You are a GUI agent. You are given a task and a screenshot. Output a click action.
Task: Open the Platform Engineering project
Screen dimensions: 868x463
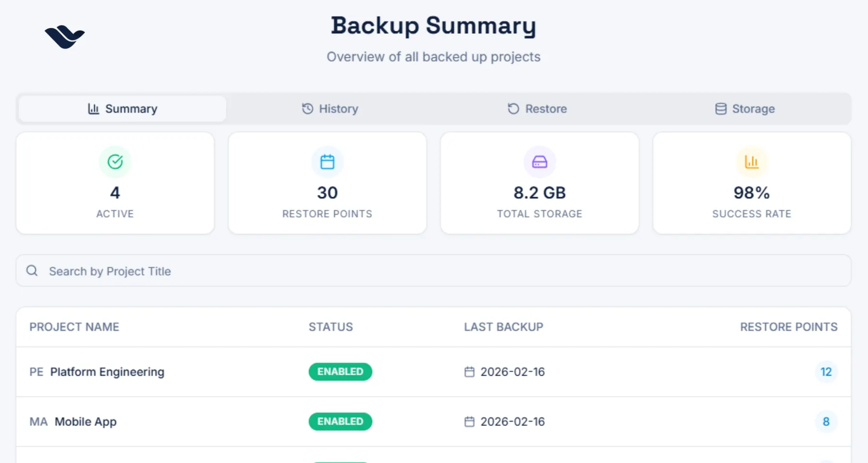[107, 372]
